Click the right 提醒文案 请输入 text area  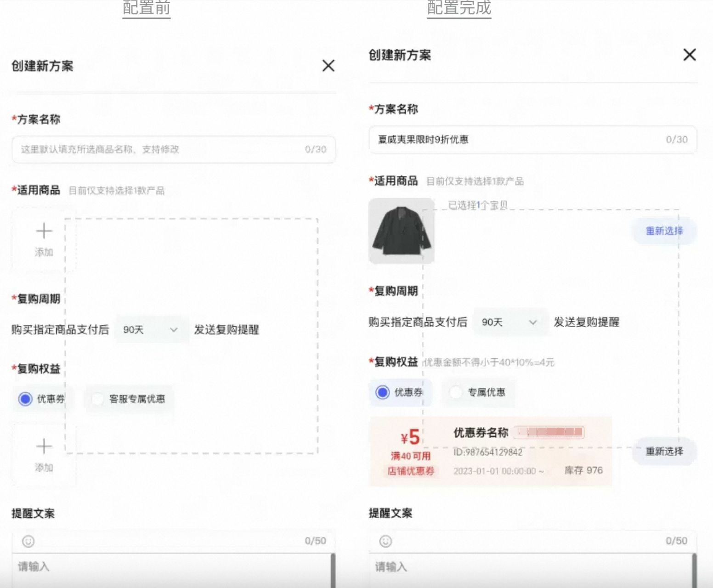530,571
